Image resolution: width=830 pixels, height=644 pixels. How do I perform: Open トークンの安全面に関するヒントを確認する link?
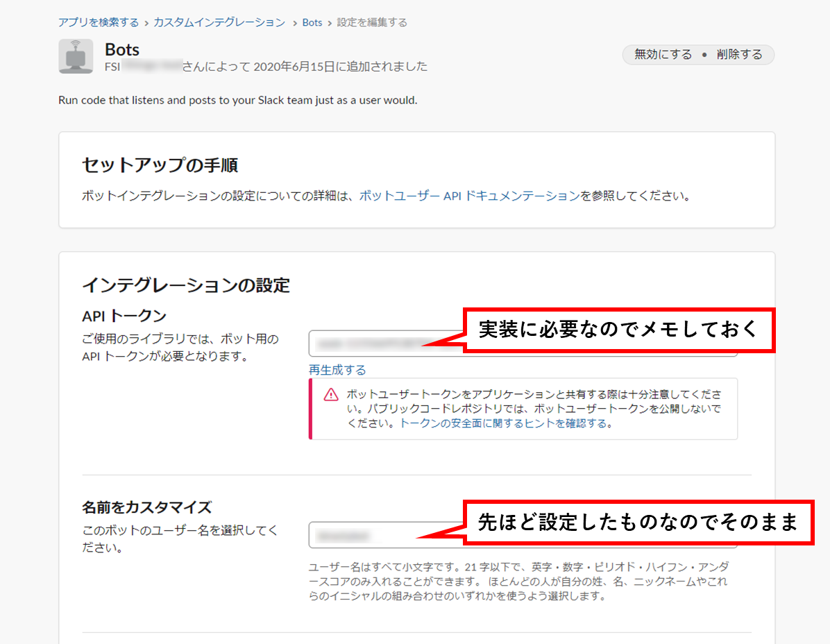[x=503, y=423]
